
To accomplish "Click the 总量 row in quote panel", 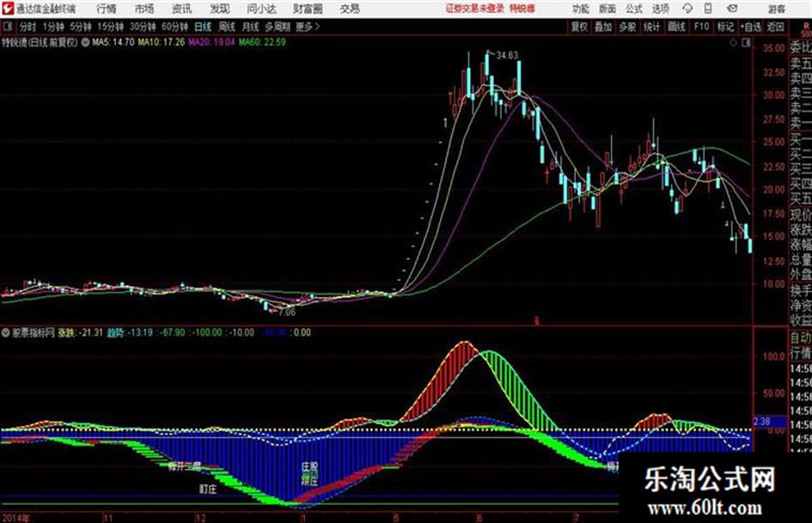I will 800,258.
